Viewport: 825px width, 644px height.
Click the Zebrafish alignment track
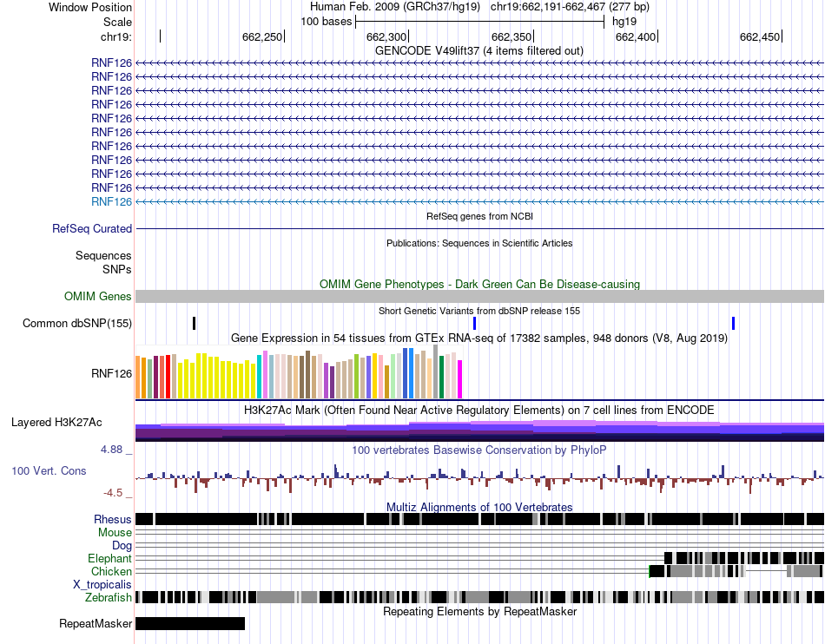point(479,597)
